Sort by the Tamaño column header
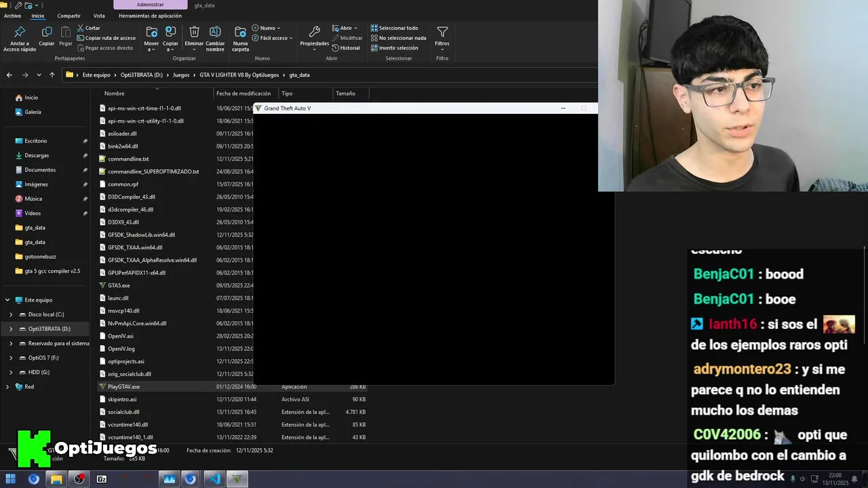 coord(345,94)
